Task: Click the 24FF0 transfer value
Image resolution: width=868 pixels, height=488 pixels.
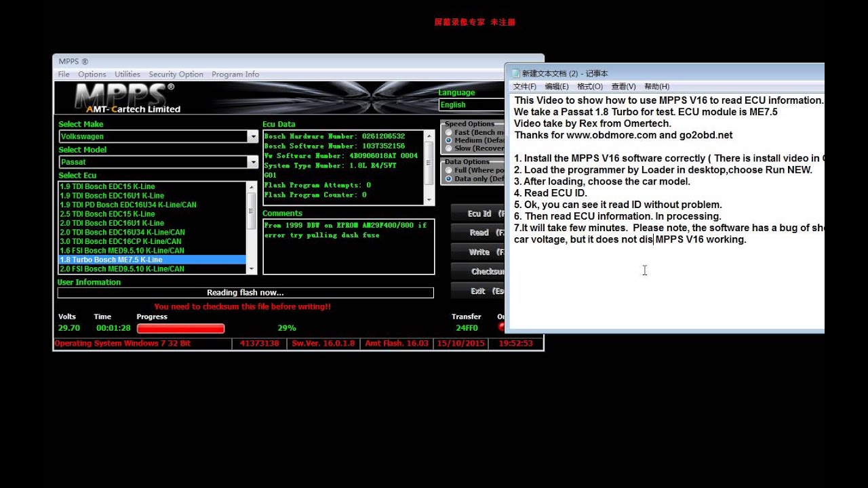Action: click(467, 328)
